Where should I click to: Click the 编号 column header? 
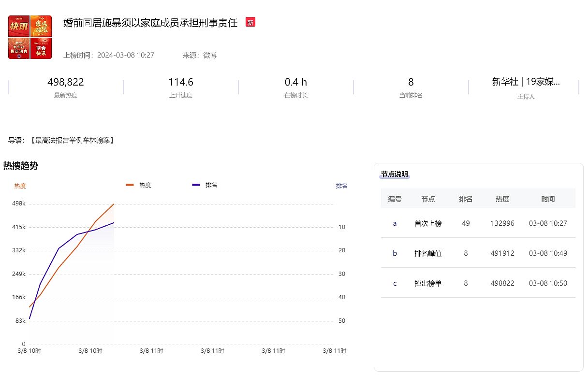pyautogui.click(x=395, y=199)
